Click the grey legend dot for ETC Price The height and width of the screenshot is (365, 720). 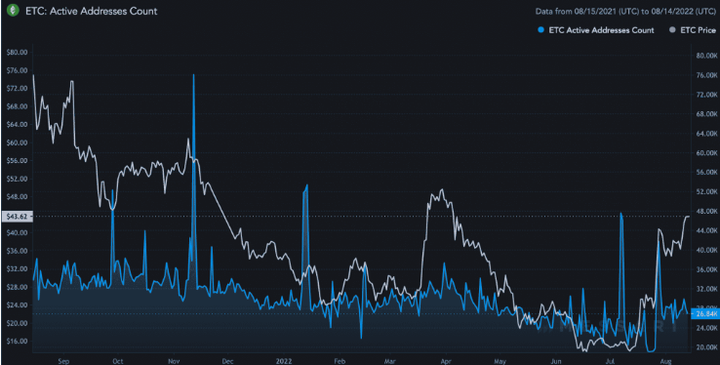click(671, 30)
